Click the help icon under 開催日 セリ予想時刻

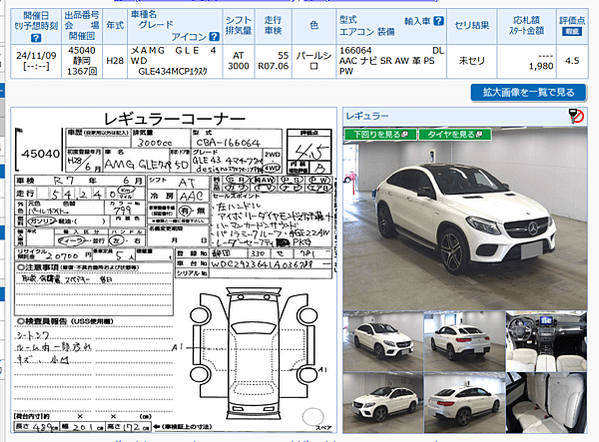[x=36, y=38]
